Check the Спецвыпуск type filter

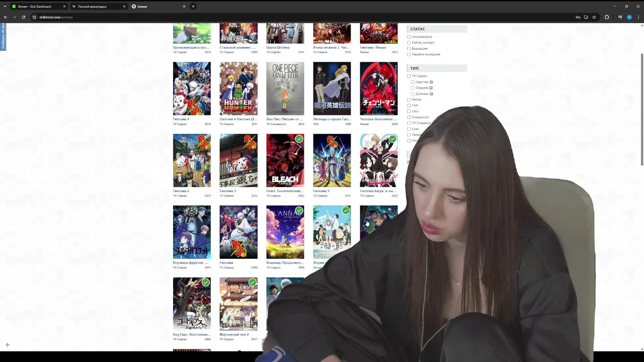coord(409,117)
